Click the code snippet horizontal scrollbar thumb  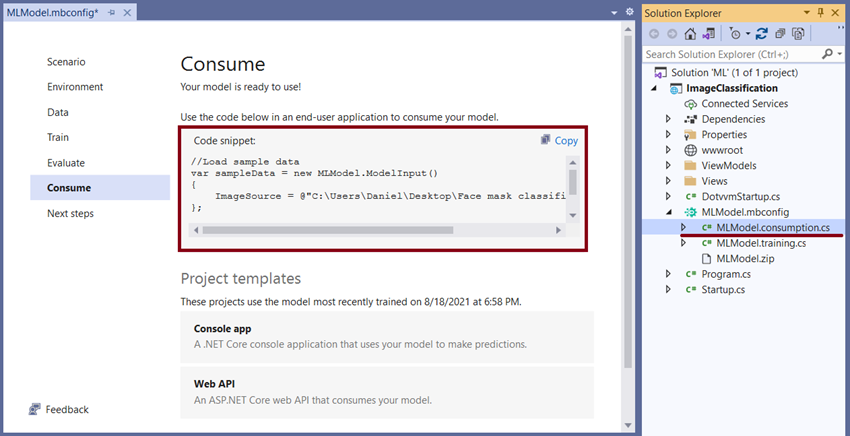tap(328, 230)
